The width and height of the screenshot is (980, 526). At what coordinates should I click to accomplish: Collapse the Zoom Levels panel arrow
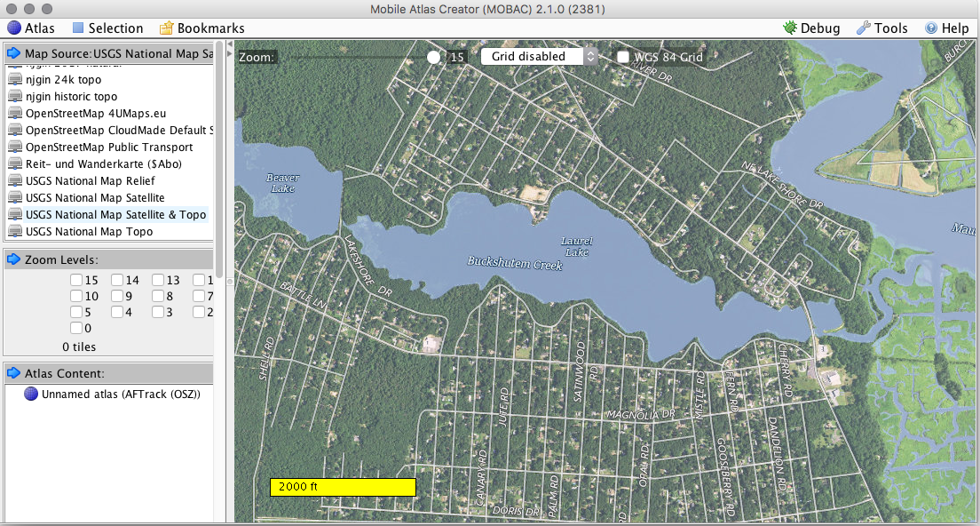[13, 259]
